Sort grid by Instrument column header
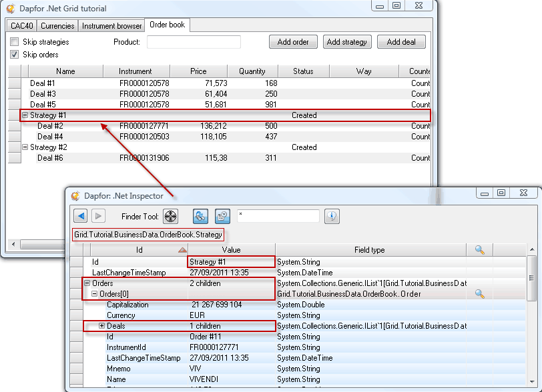Screen dimensions: 542x392 (136, 71)
